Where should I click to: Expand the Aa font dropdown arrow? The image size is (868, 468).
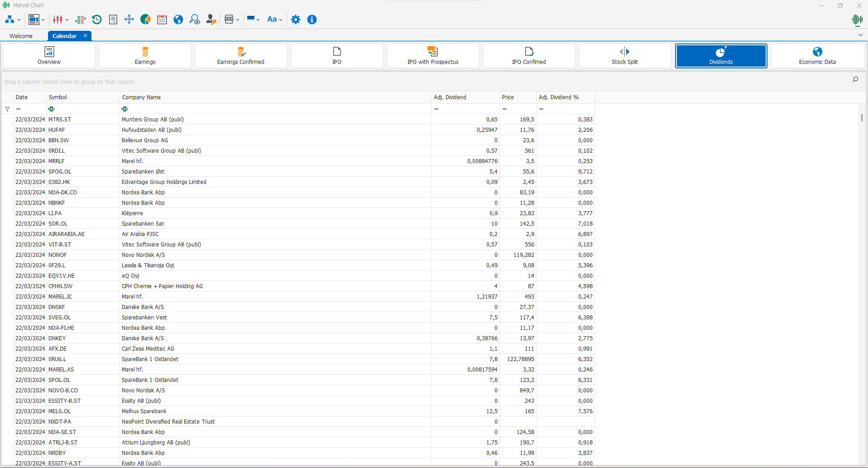pos(281,20)
